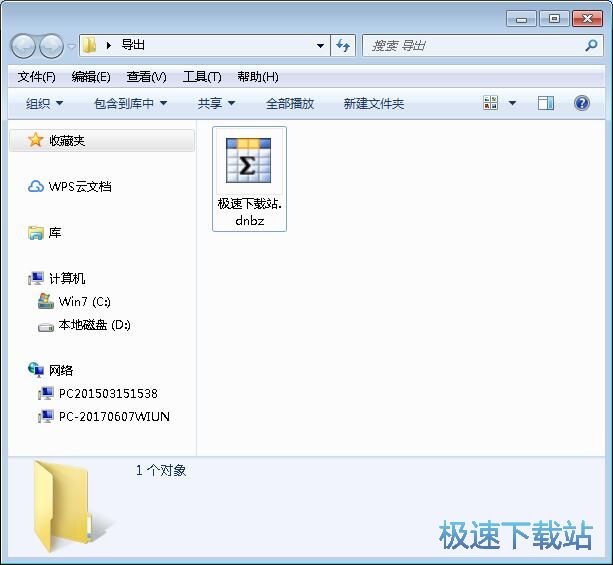Click the PC-20170607WIUN computer icon
The image size is (613, 565).
pos(46,416)
